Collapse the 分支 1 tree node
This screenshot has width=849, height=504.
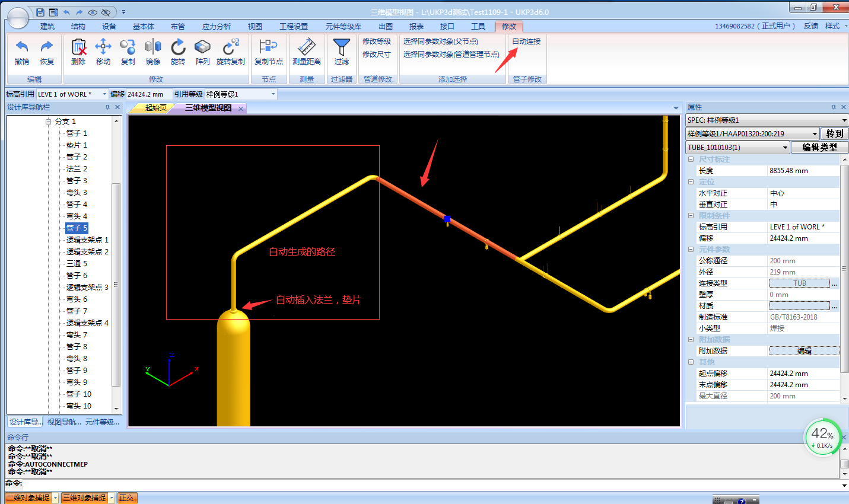tap(49, 122)
